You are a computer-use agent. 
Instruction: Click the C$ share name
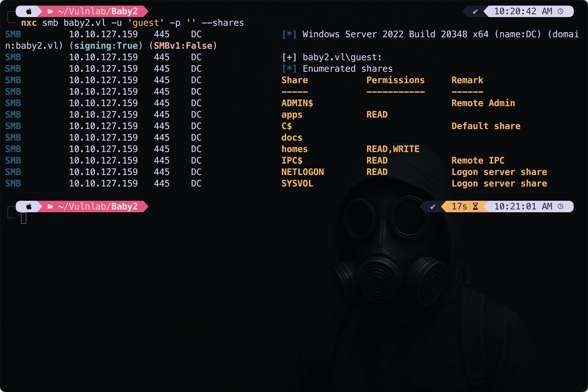tap(286, 126)
